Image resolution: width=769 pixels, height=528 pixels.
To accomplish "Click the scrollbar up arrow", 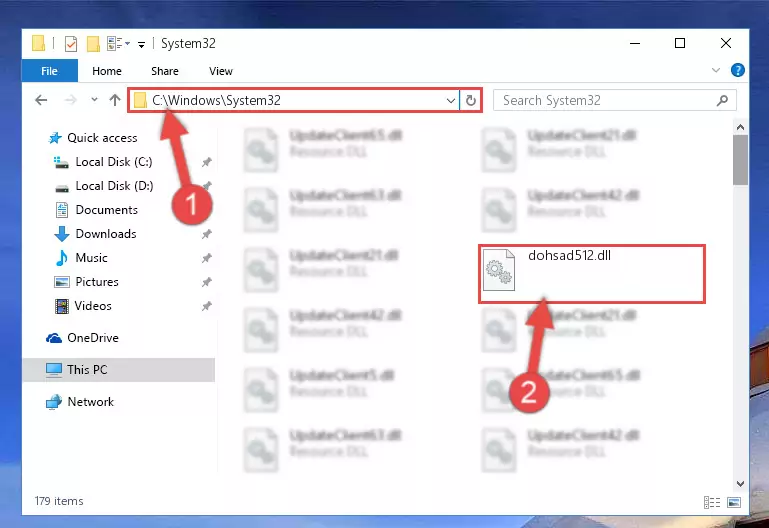I will click(741, 127).
